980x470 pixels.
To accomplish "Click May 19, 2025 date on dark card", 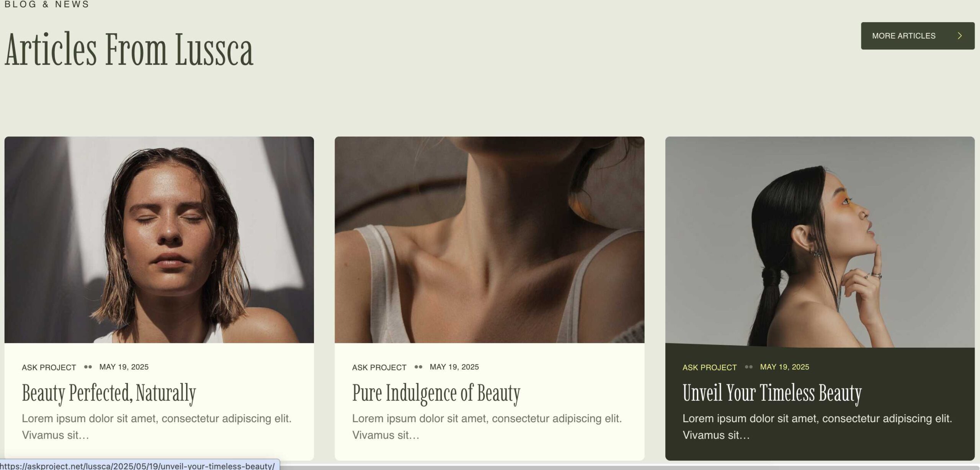I will (784, 367).
